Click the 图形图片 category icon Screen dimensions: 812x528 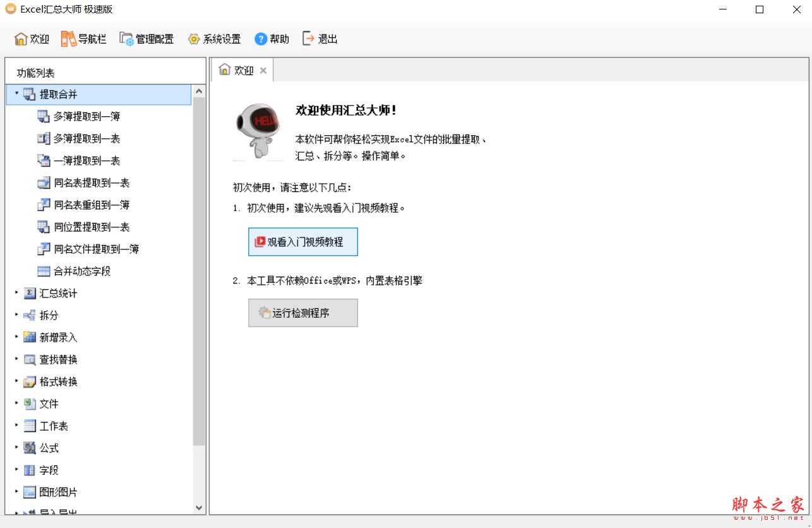coord(30,492)
